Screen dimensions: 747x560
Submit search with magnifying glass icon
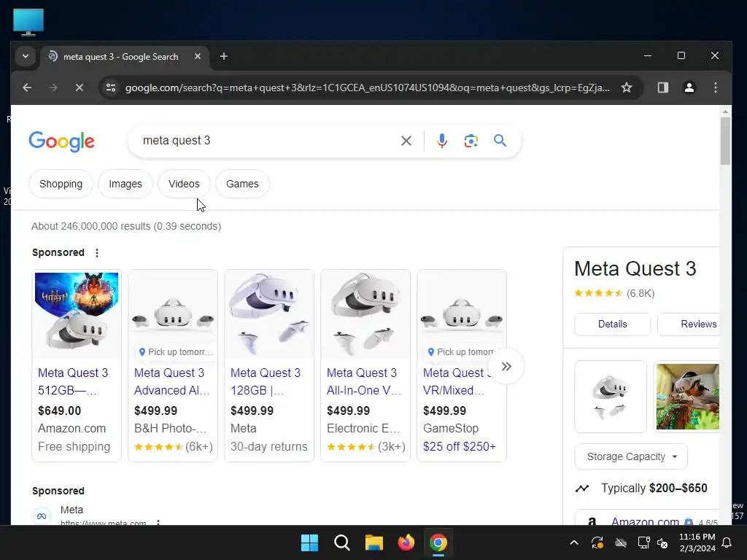pyautogui.click(x=500, y=141)
